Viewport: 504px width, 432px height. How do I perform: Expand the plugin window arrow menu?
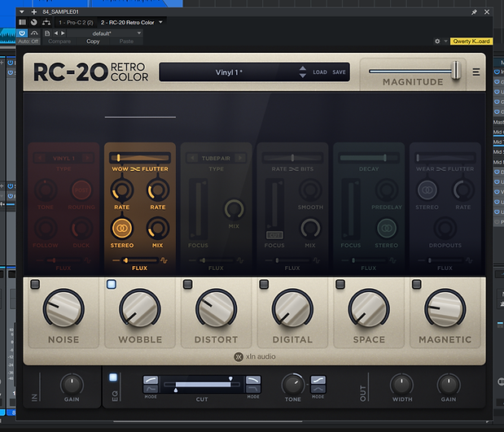(x=21, y=12)
